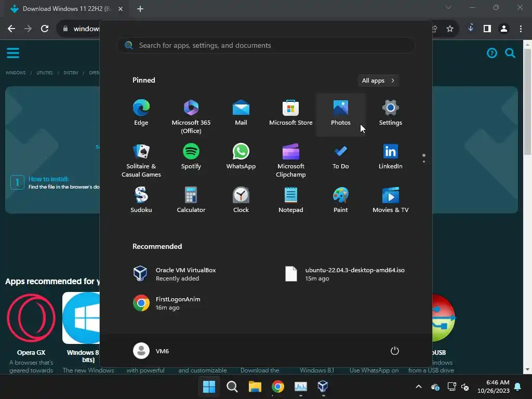
Task: Open the To Do app
Action: pos(341,157)
